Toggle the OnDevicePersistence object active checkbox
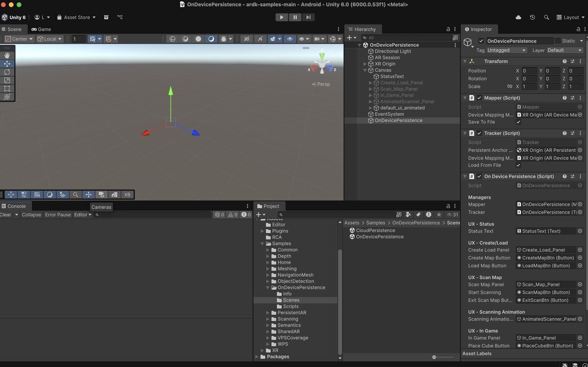 [481, 41]
